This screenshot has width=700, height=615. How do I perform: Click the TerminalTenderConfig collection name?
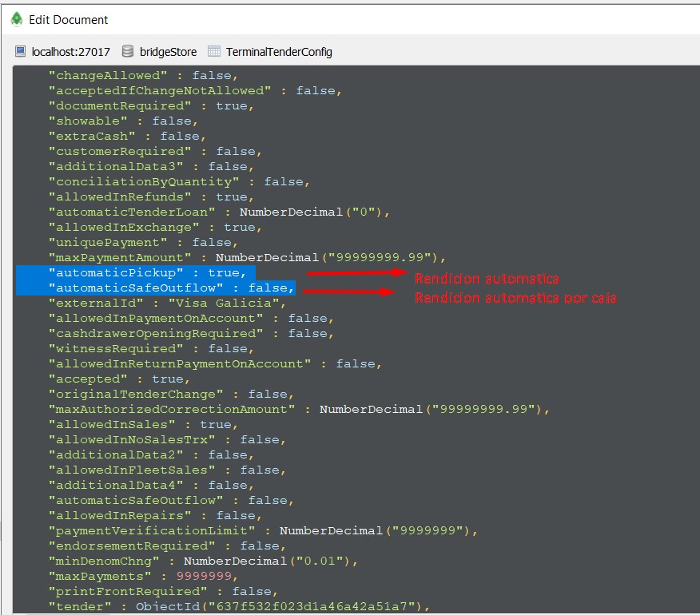tap(279, 52)
